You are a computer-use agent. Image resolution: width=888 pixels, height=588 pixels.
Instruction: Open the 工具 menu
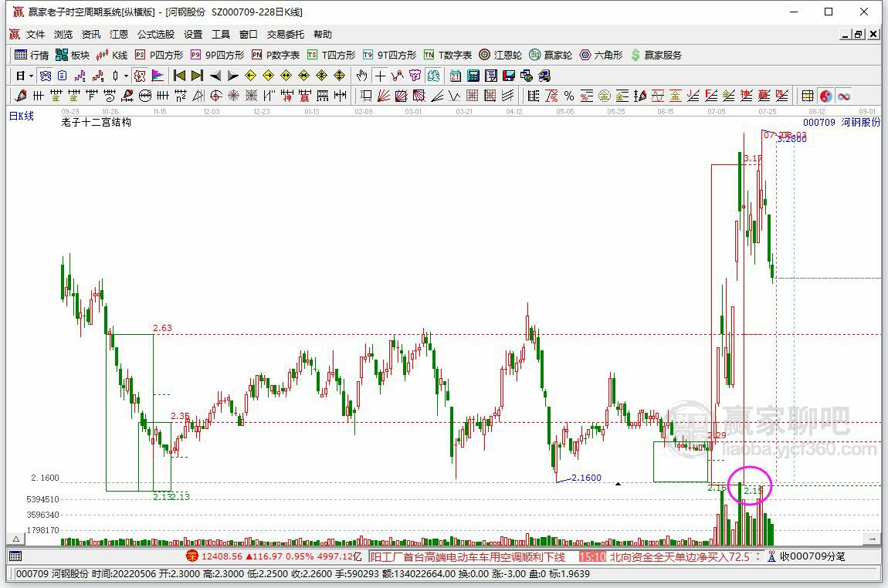(x=221, y=35)
